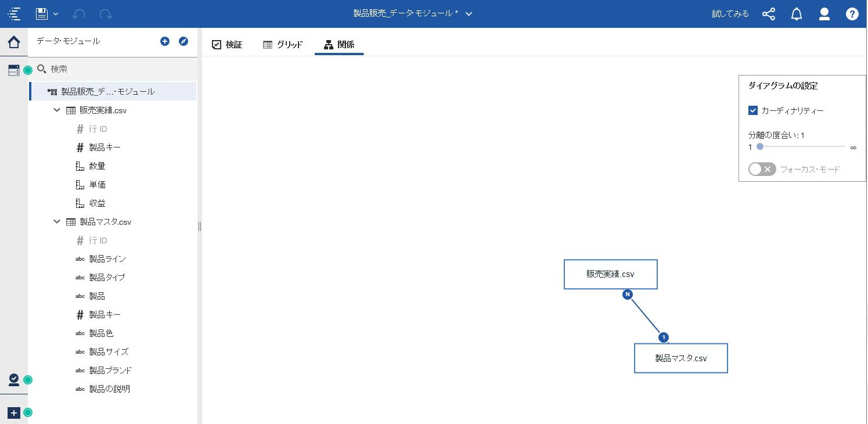Select 収益 column in the tree
The height and width of the screenshot is (424, 868).
pos(97,203)
